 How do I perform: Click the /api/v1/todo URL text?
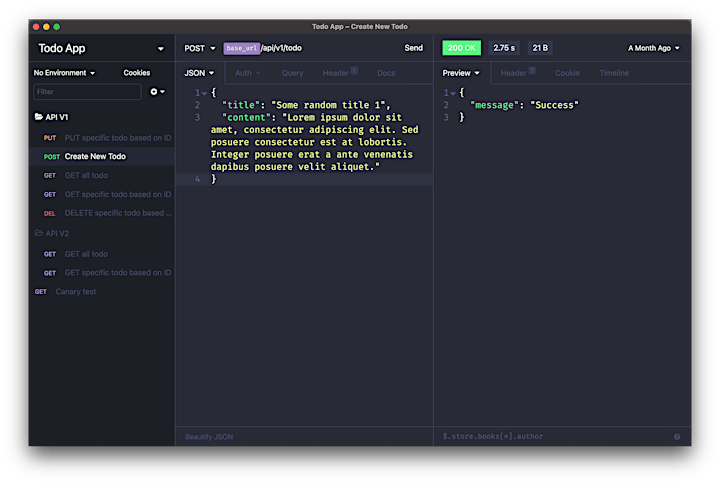pyautogui.click(x=281, y=48)
